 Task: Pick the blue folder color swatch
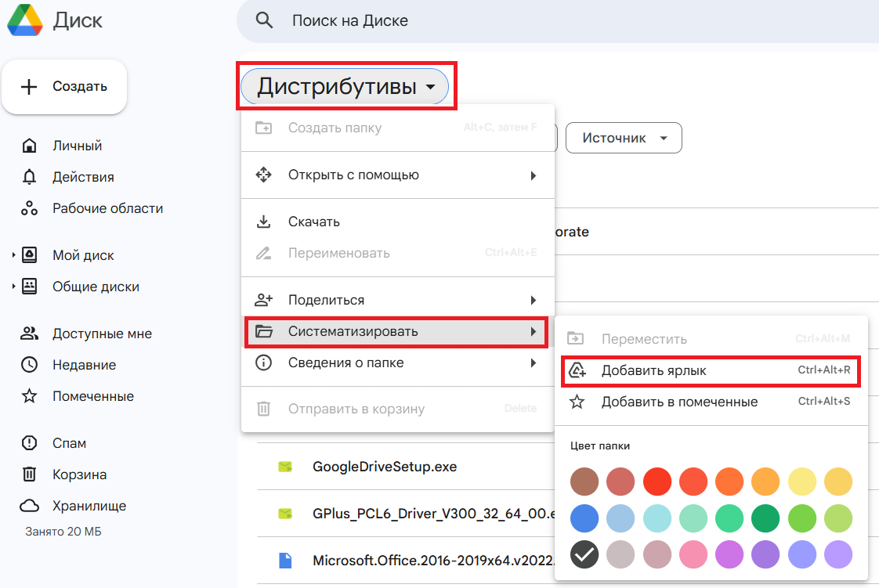[x=584, y=518]
